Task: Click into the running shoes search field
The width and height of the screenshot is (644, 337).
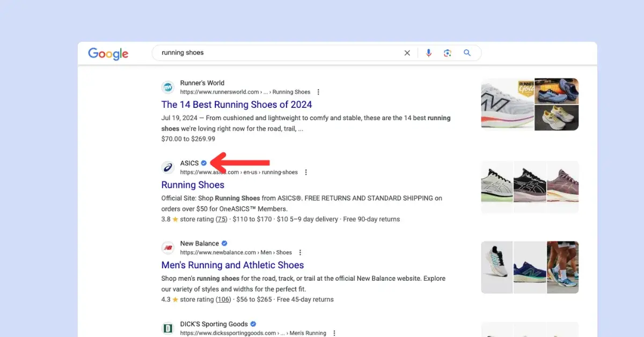Action: [x=279, y=53]
